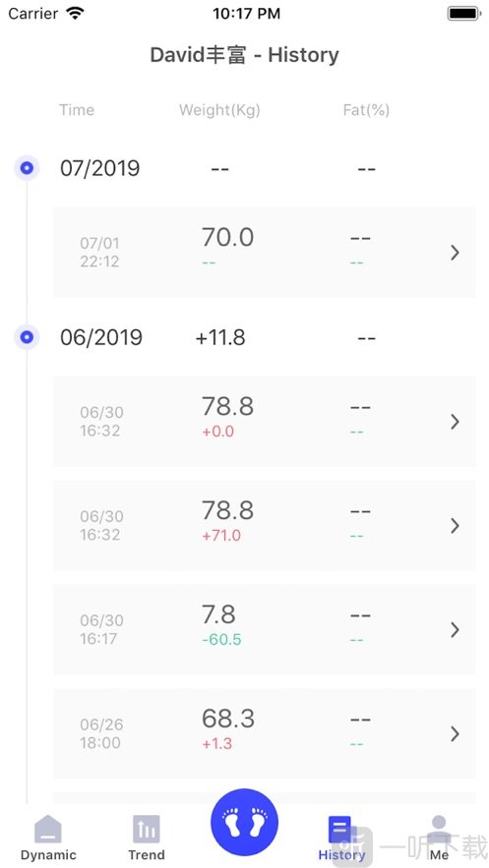489x868 pixels.
Task: Tap the battery icon in status bar
Action: (x=464, y=14)
